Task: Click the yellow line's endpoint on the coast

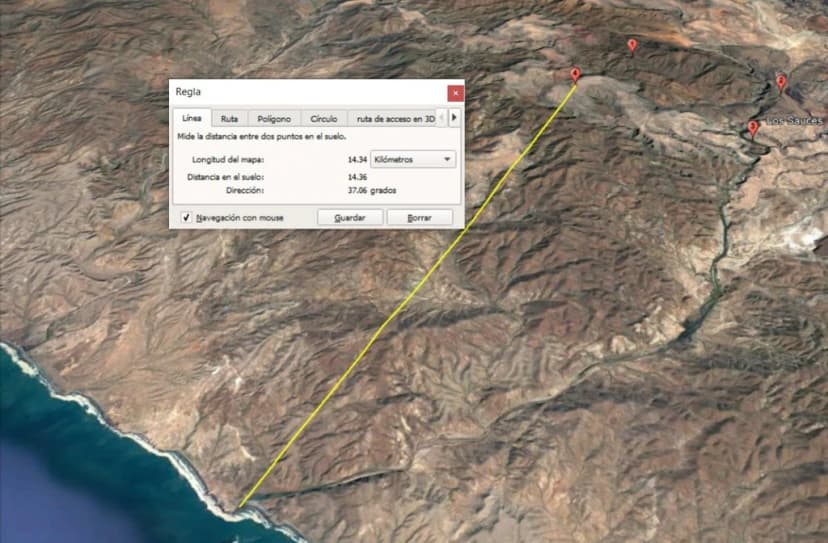Action: coord(240,506)
